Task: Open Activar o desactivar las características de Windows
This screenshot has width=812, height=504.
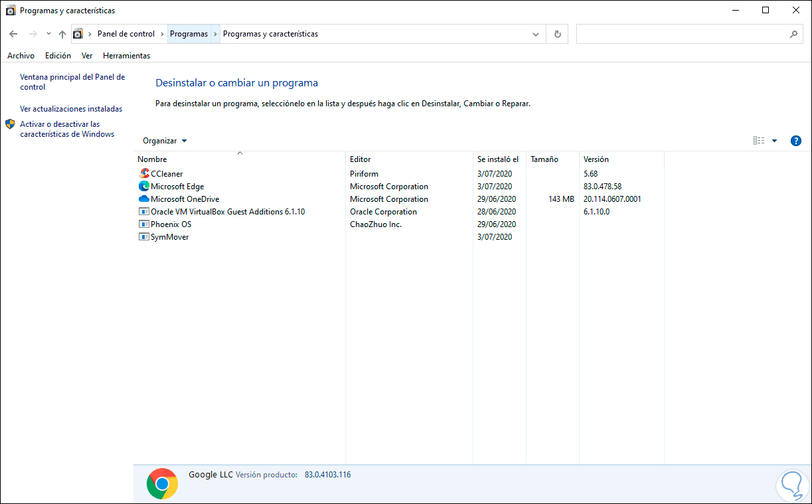Action: coord(67,129)
